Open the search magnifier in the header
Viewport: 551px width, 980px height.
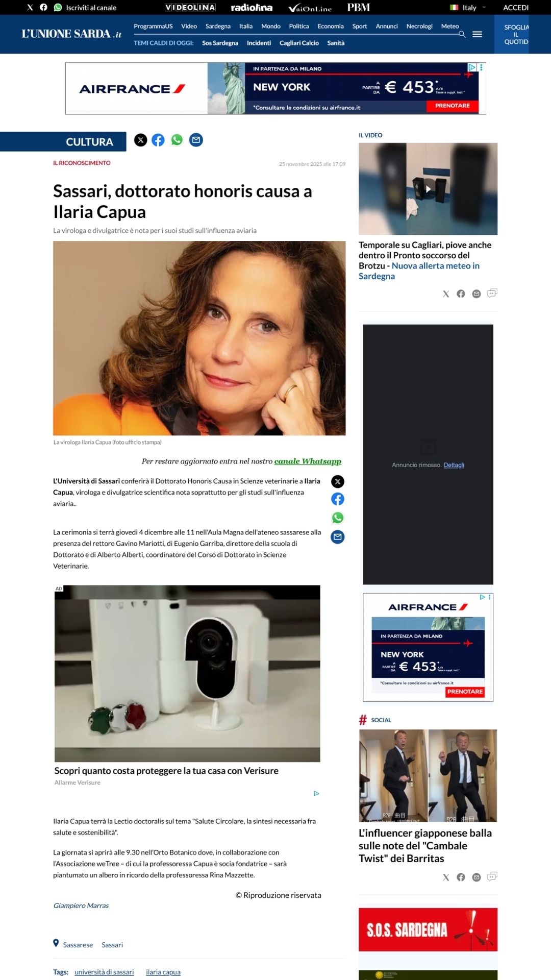462,34
